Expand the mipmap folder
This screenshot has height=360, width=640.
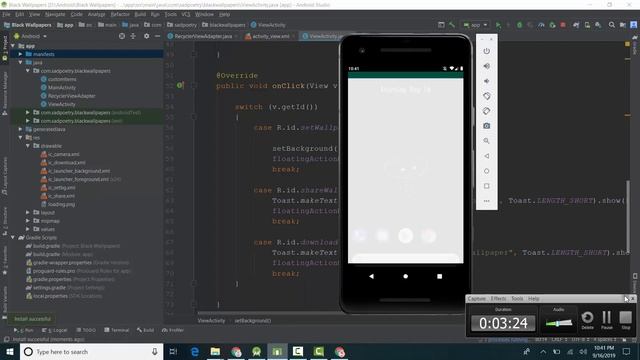28,221
